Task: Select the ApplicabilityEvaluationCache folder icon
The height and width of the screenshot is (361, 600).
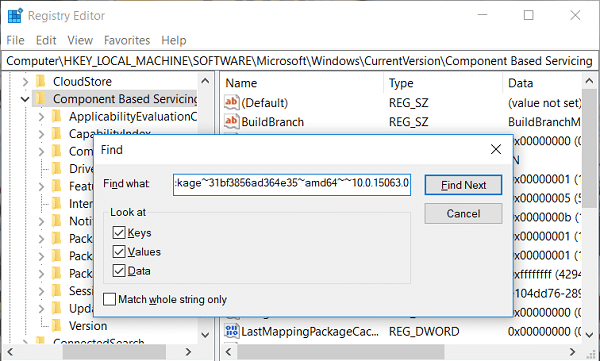Action: [57, 116]
